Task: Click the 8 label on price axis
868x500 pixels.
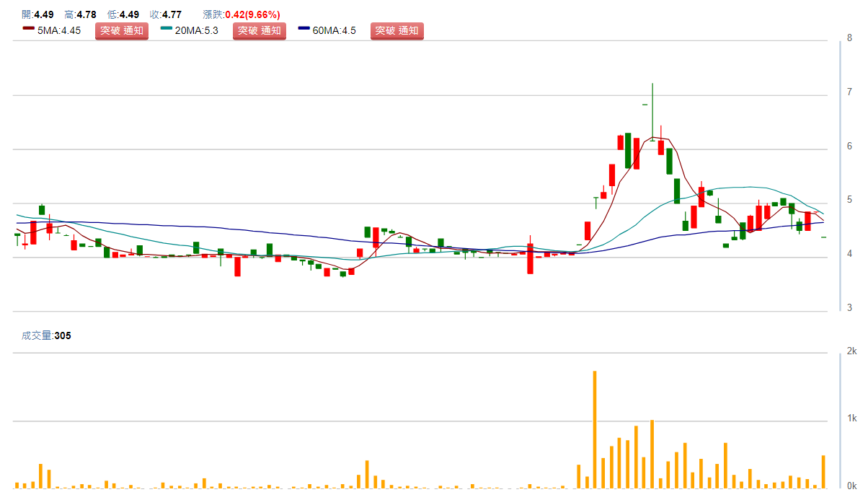Action: coord(850,38)
